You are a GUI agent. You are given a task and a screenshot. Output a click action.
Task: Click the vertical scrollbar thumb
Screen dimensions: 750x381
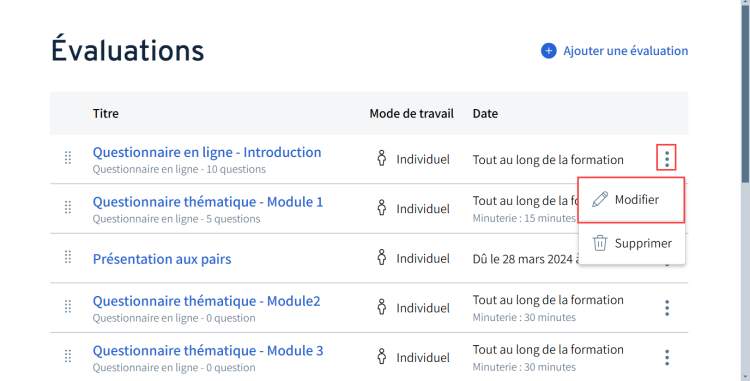[x=745, y=91]
